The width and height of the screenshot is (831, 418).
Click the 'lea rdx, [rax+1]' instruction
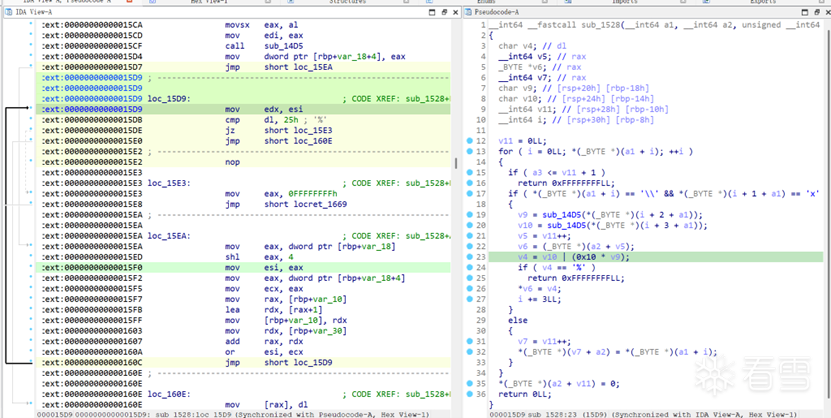[x=270, y=309]
